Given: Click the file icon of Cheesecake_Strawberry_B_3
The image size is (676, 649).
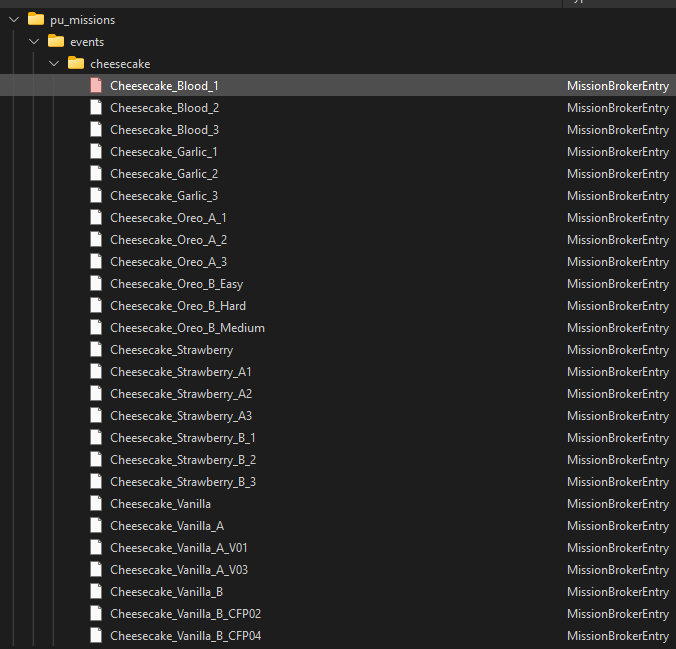Looking at the screenshot, I should (x=96, y=481).
